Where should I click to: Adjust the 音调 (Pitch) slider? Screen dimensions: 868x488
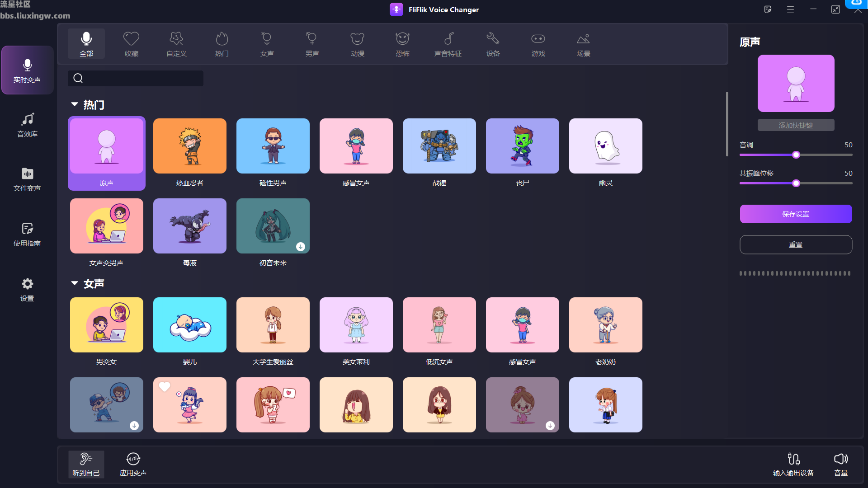coord(796,155)
